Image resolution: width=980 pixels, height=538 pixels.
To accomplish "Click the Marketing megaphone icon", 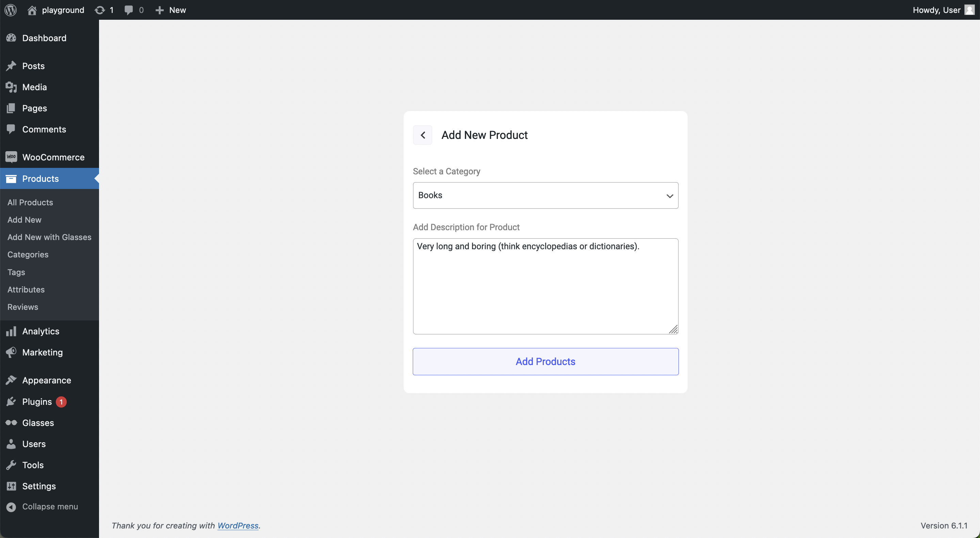I will (x=11, y=352).
